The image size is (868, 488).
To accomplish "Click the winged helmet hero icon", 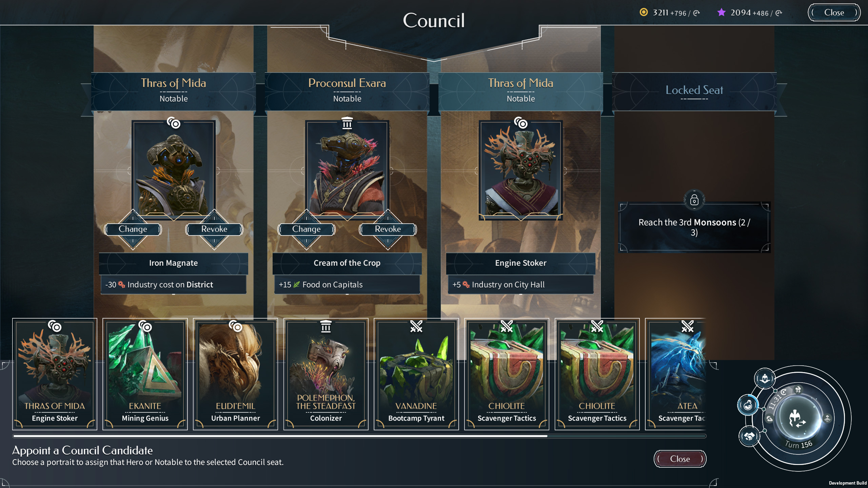I will click(765, 378).
